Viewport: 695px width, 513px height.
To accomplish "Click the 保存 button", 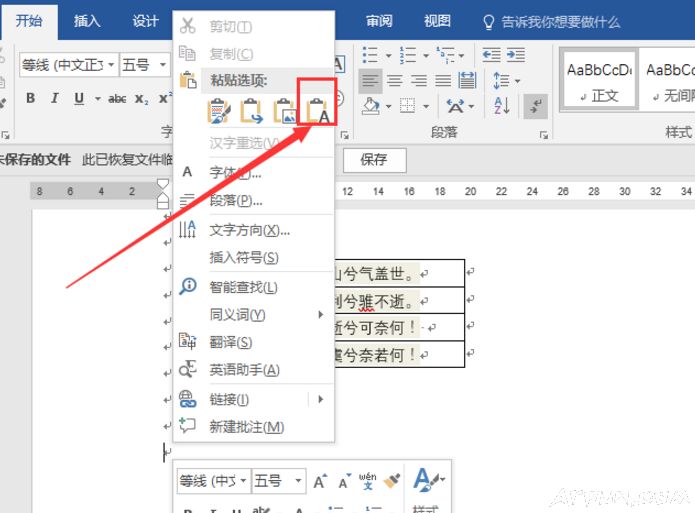I will tap(373, 159).
